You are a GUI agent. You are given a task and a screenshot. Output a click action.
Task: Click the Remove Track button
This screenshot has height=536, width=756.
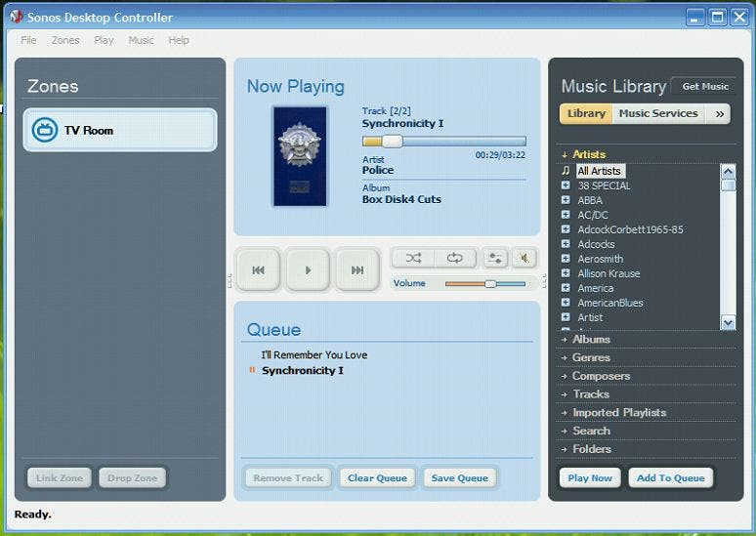pyautogui.click(x=288, y=477)
